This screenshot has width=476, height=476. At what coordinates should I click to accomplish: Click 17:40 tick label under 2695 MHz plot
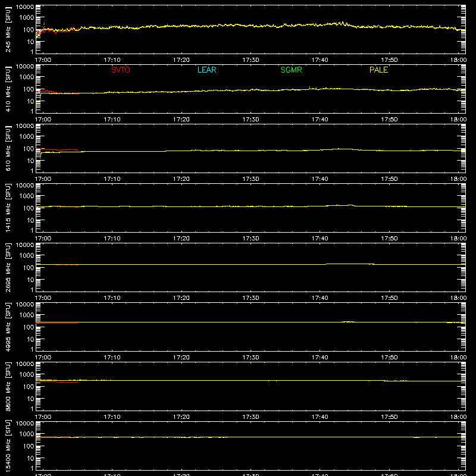coord(320,298)
